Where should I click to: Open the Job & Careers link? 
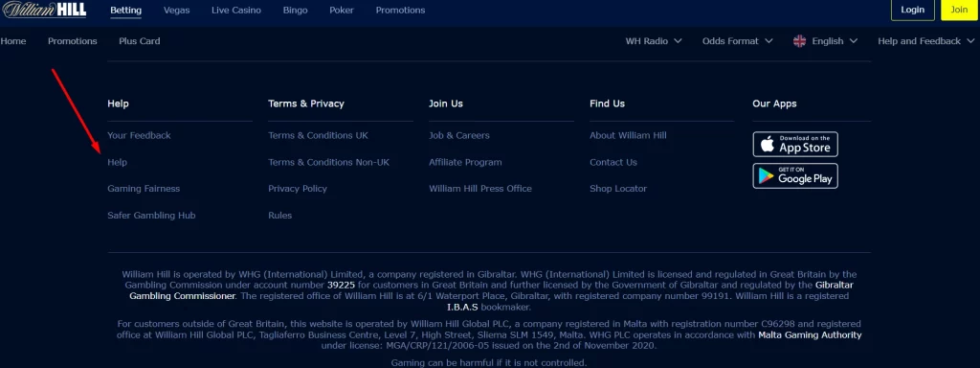(459, 135)
